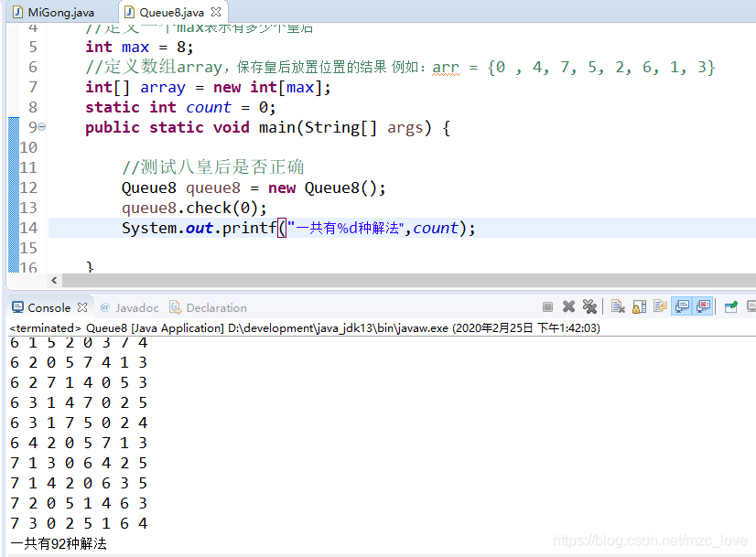Clear the Console output
Image resolution: width=756 pixels, height=557 pixels.
coord(618,306)
